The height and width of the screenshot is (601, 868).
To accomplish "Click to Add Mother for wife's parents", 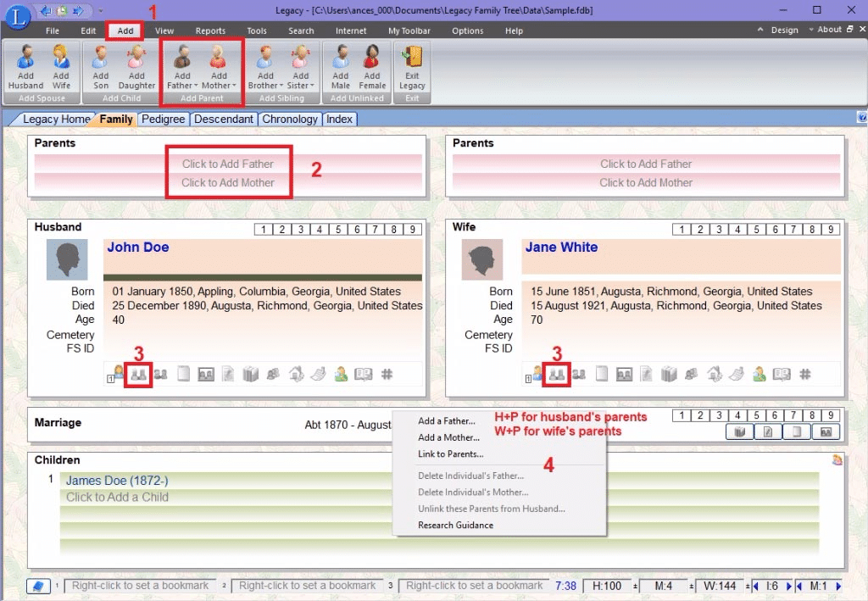I will [645, 182].
